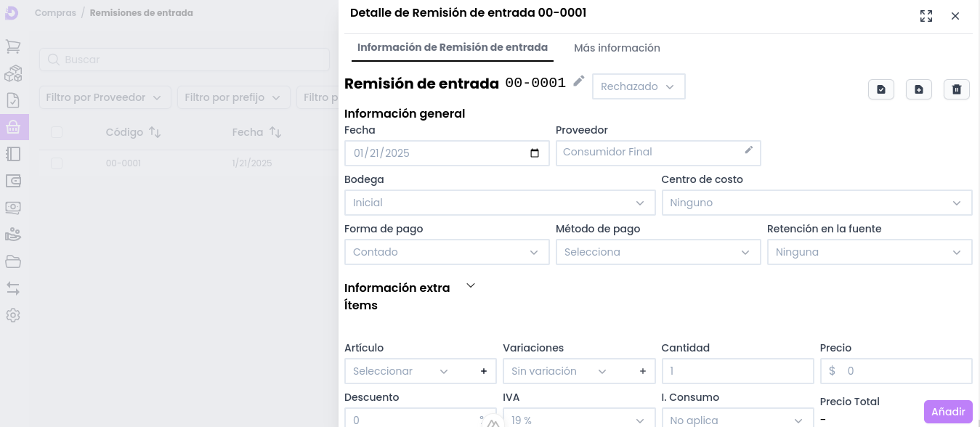Viewport: 980px width, 427px height.
Task: Open the wallet sidebar icon
Action: pyautogui.click(x=13, y=181)
